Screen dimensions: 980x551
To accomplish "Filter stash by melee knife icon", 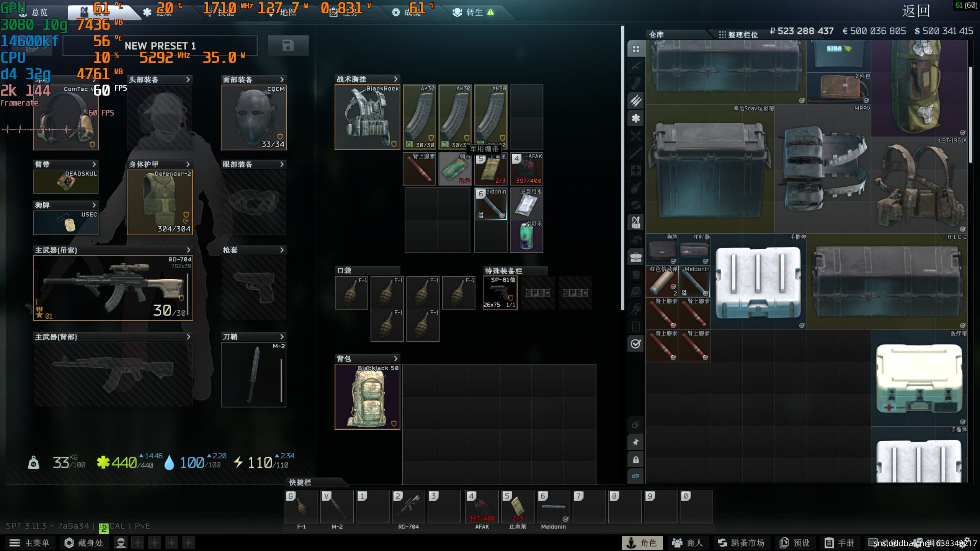I will pyautogui.click(x=636, y=153).
